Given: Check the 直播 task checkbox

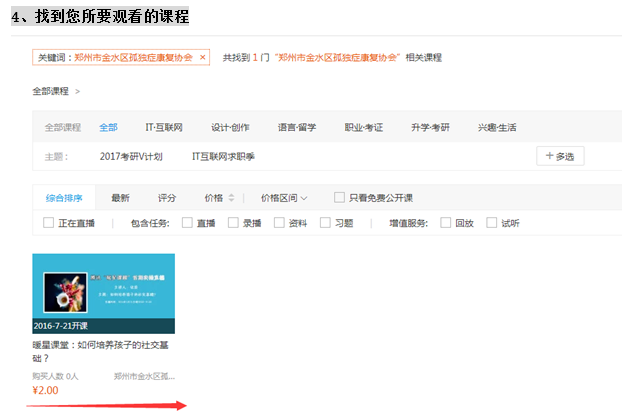Looking at the screenshot, I should 187,223.
